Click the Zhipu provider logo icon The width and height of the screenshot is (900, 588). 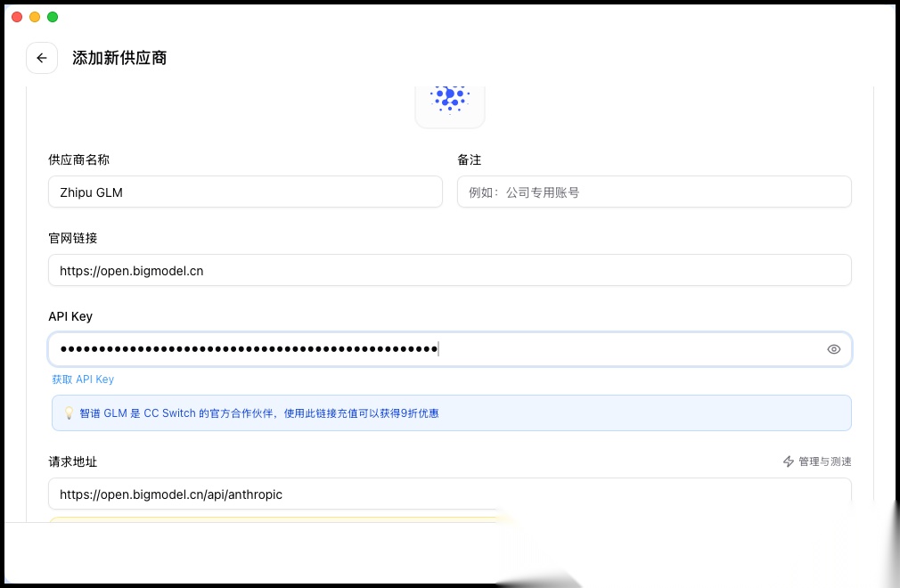point(450,100)
